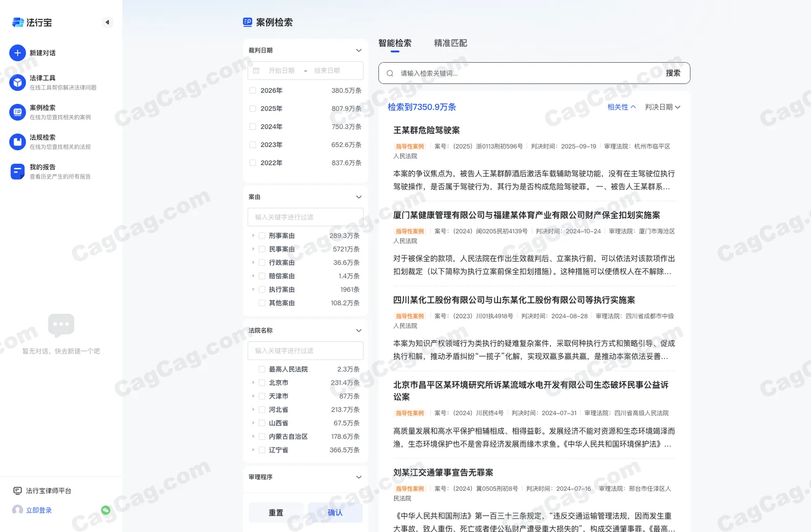This screenshot has width=811, height=532.
Task: Check the 2026年 checkbox
Action: coord(252,90)
